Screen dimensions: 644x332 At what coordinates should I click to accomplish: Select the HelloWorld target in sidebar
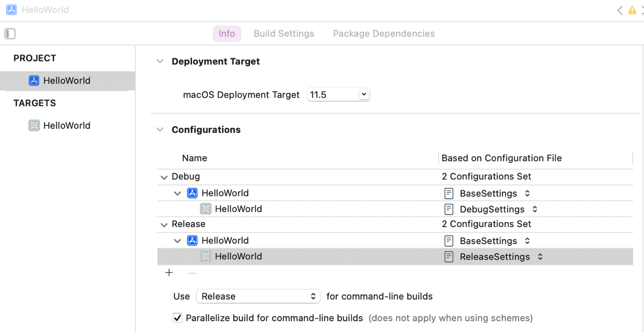click(x=67, y=126)
